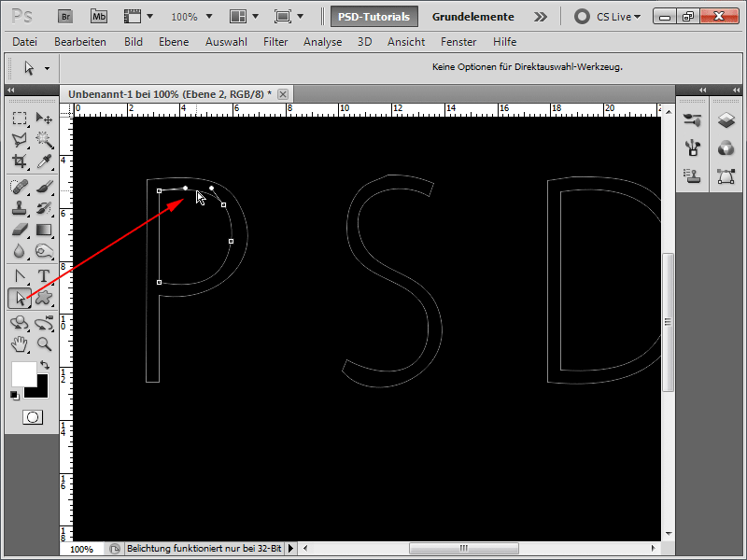Screen dimensions: 747x560
Task: Launch Mini Bridge from top bar
Action: [99, 17]
